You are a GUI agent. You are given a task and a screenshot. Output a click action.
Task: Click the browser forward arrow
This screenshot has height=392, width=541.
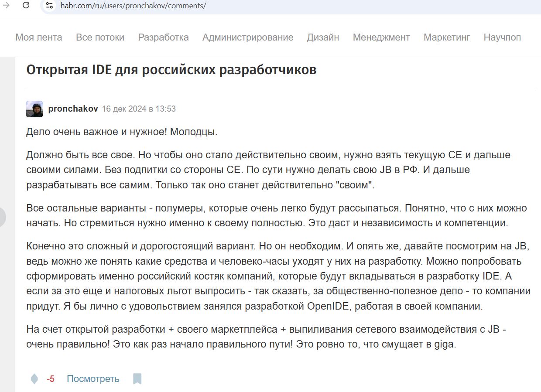(6, 6)
